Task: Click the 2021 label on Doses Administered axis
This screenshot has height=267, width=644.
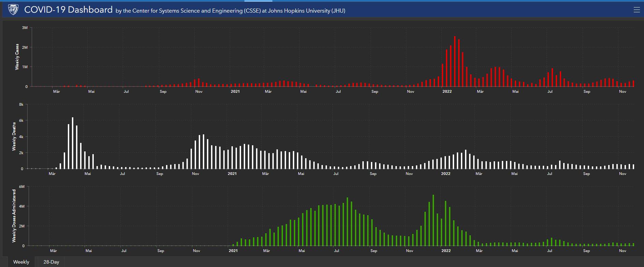Action: (233, 251)
